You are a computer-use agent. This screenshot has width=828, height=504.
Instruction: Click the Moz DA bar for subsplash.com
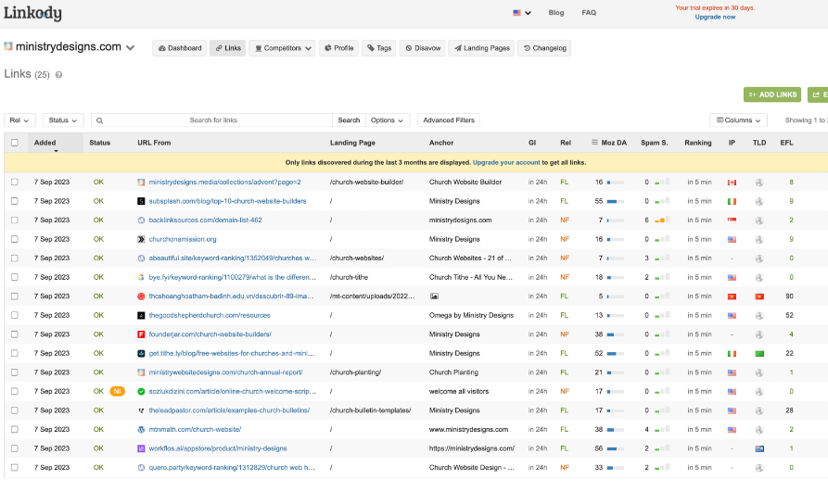click(614, 201)
